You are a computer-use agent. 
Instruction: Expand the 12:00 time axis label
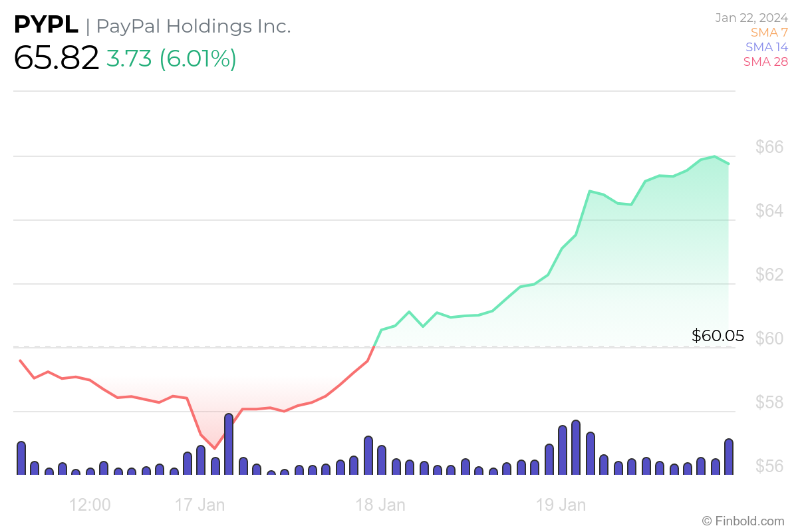[x=91, y=505]
